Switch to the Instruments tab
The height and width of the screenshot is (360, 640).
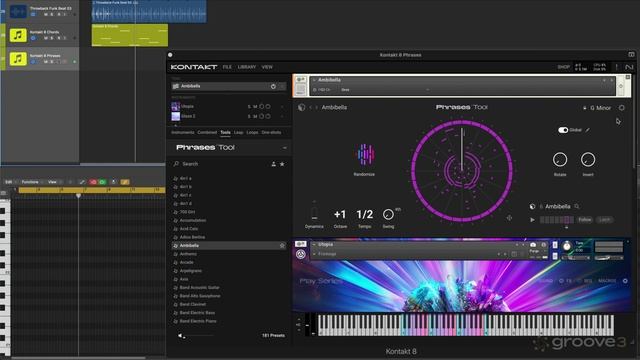click(x=182, y=133)
